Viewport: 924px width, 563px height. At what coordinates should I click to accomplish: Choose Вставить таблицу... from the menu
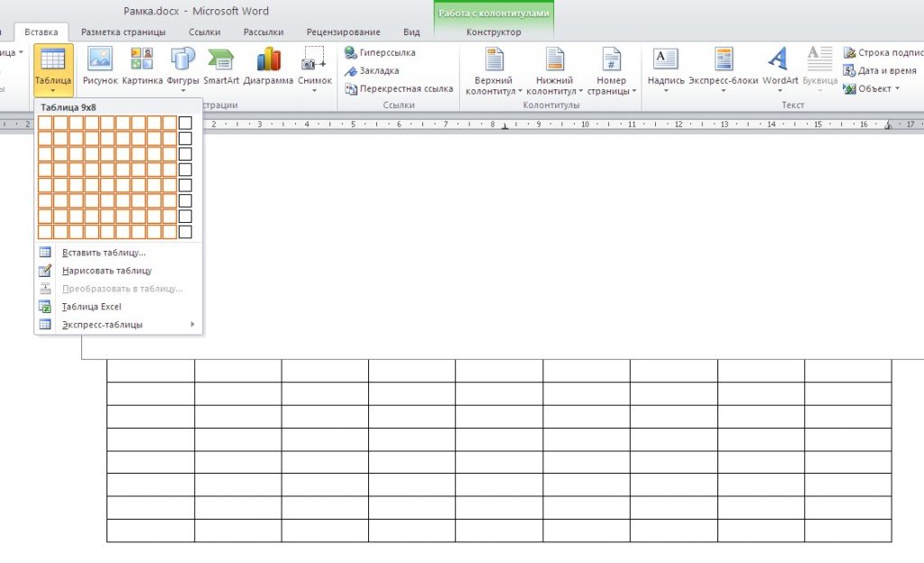coord(104,253)
